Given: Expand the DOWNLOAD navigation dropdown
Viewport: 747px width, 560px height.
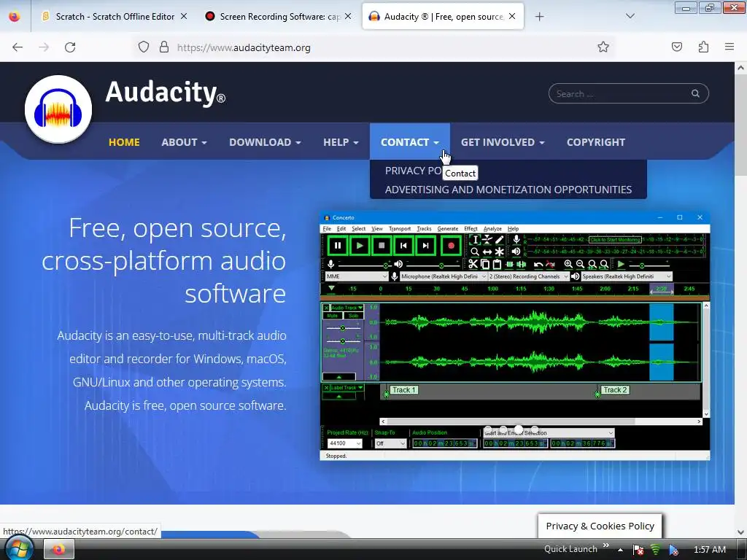Looking at the screenshot, I should click(265, 142).
